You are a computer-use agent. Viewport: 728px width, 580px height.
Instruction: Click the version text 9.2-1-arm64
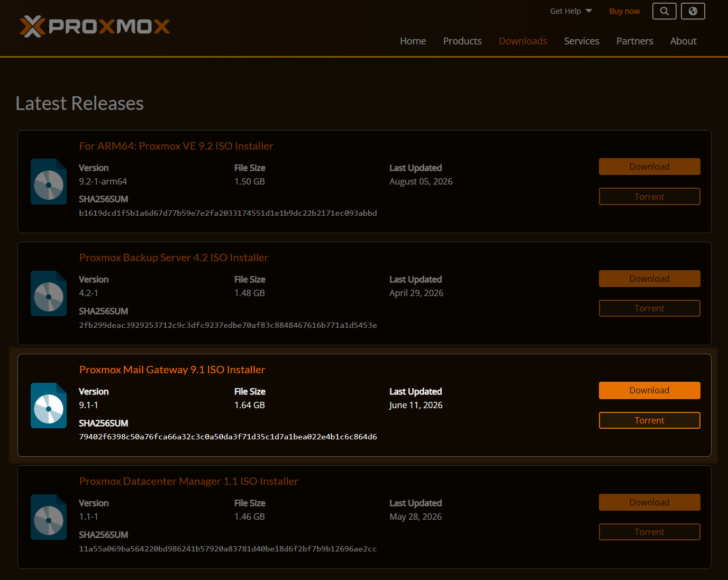(x=103, y=181)
